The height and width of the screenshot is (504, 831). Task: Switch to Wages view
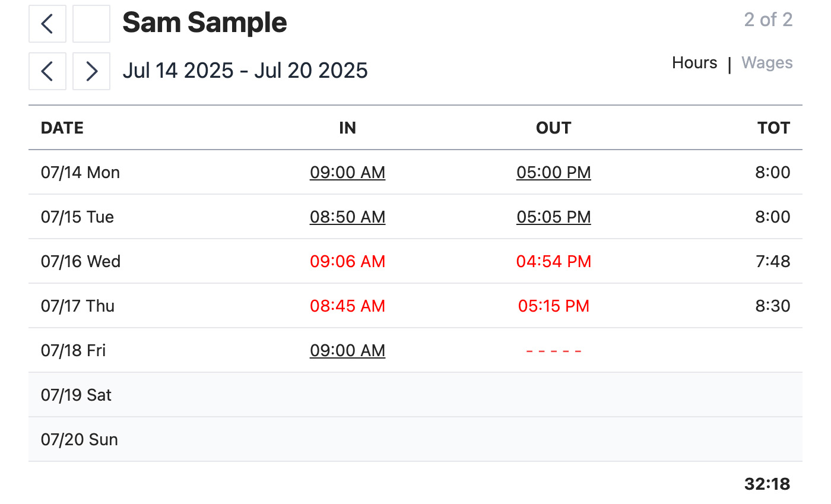(767, 63)
